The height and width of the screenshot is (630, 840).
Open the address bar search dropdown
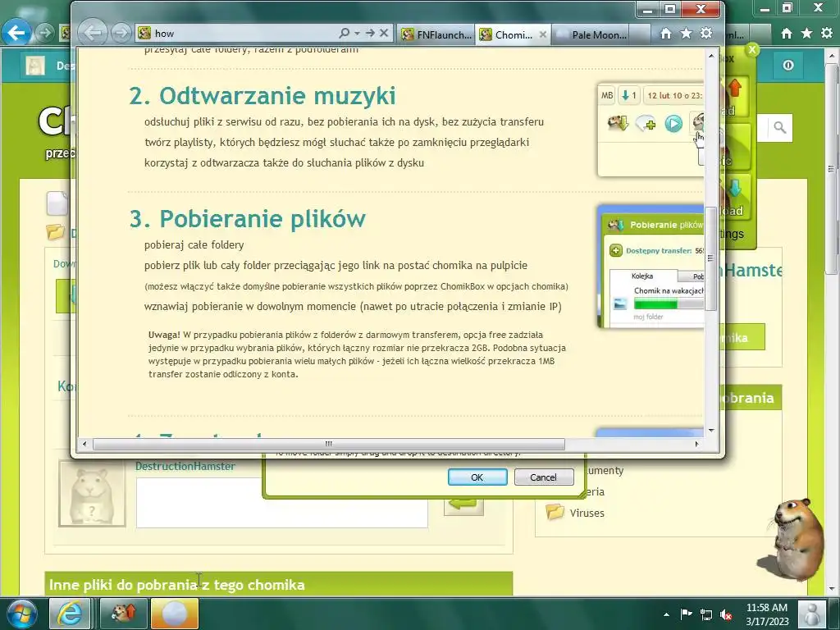pyautogui.click(x=358, y=33)
